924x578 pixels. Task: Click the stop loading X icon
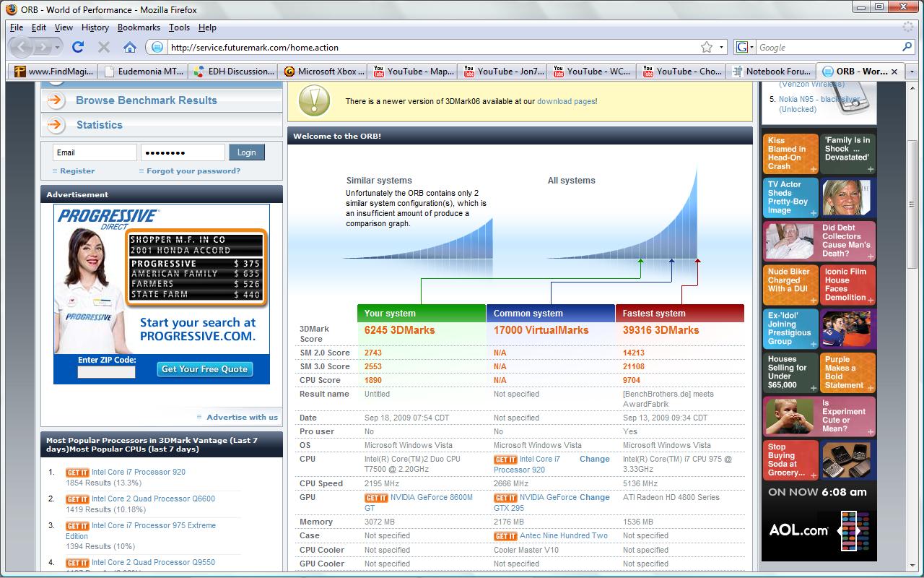pos(104,47)
